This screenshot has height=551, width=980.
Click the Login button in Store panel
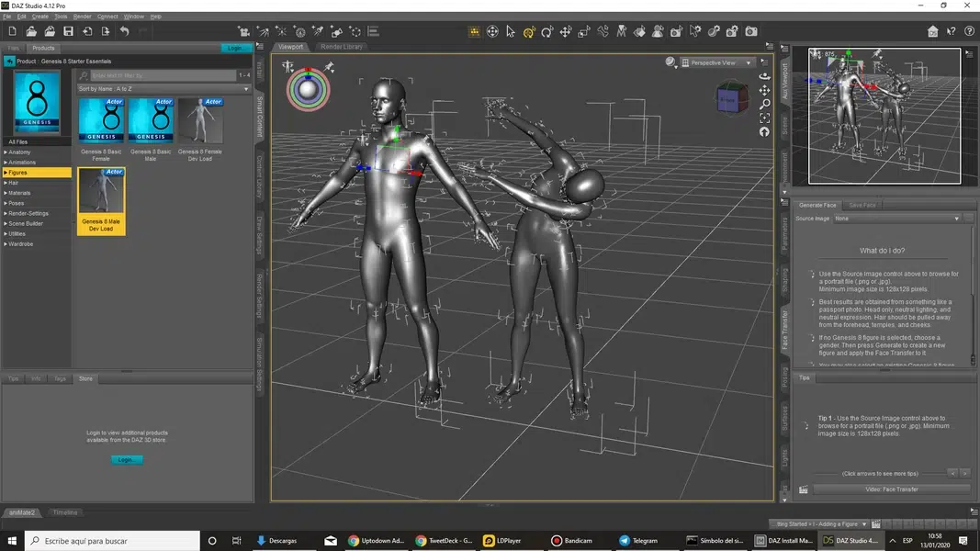126,460
